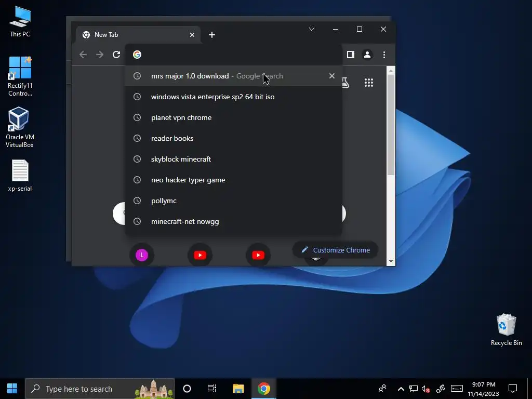Select 'windows vista enterprise sp2 64 bit iso'
Viewport: 532px width, 399px height.
pyautogui.click(x=233, y=97)
